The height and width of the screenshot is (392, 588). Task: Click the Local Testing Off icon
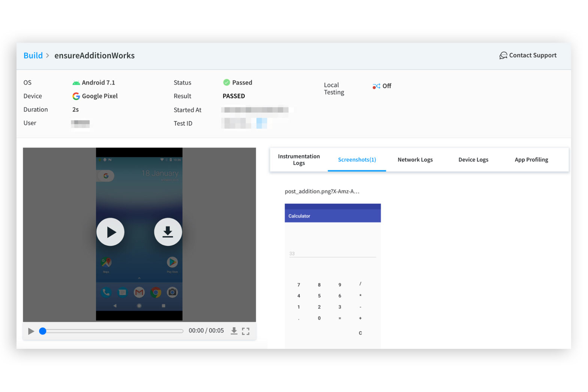376,86
